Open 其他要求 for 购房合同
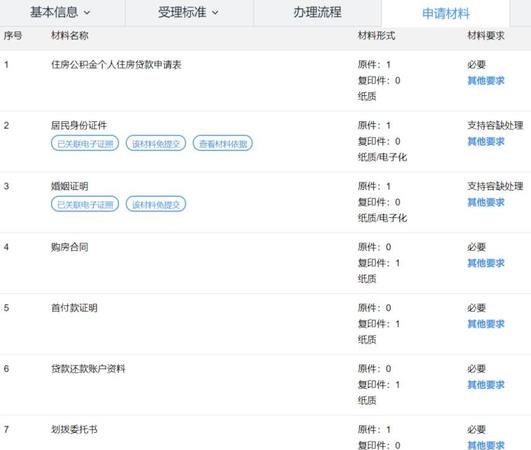The width and height of the screenshot is (531, 450). pos(486,263)
